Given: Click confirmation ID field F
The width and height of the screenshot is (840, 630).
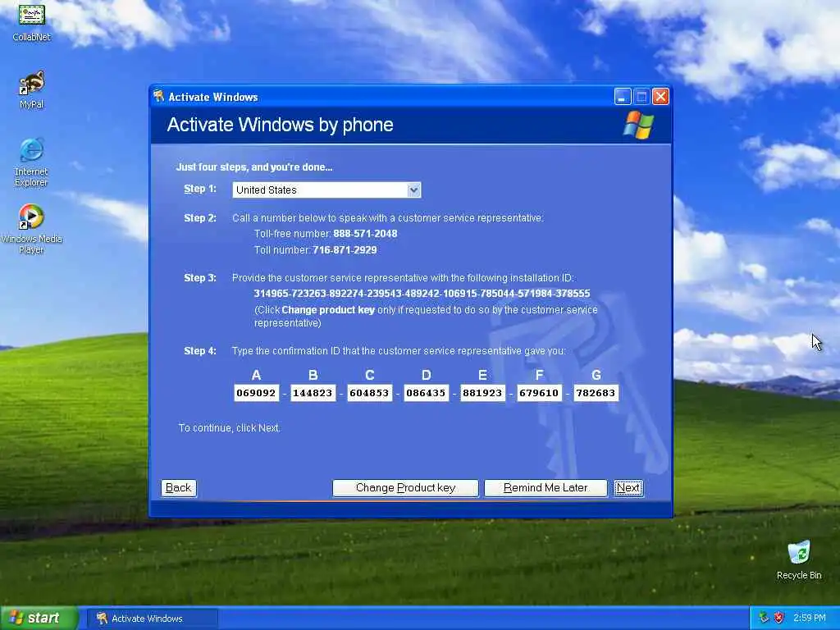Looking at the screenshot, I should point(539,393).
